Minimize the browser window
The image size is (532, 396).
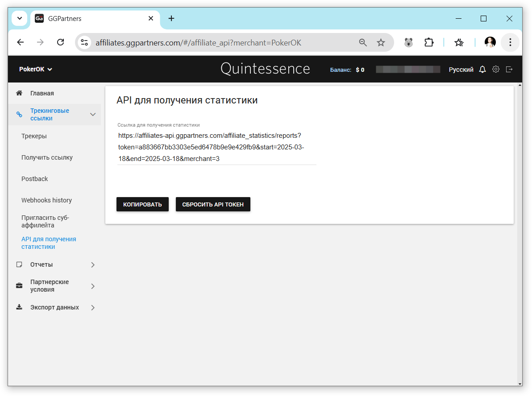click(x=458, y=18)
